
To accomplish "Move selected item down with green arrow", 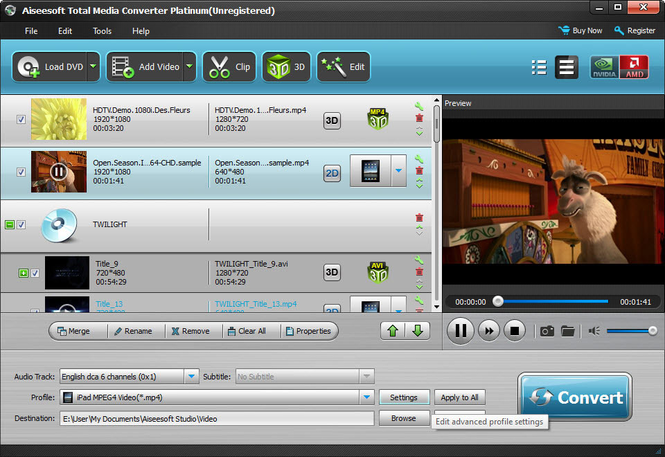I will point(417,331).
